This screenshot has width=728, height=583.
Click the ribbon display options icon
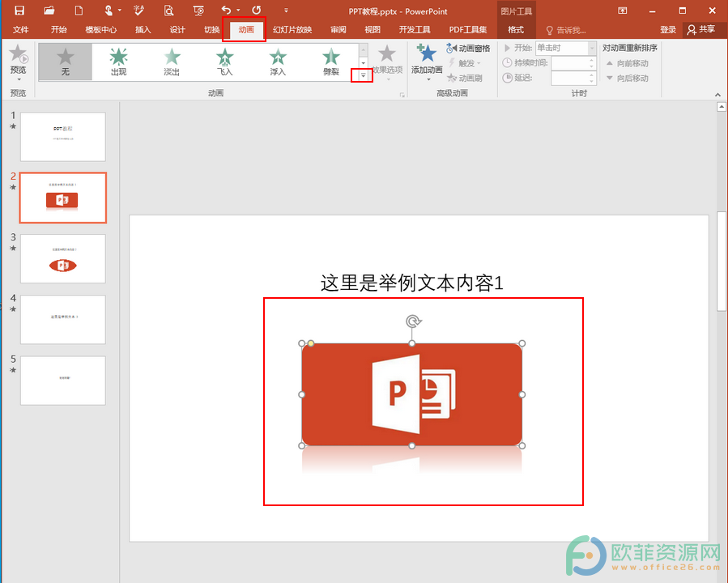(x=623, y=11)
